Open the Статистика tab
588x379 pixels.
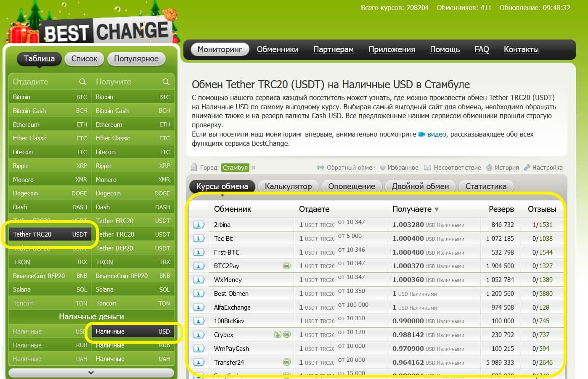click(x=486, y=186)
